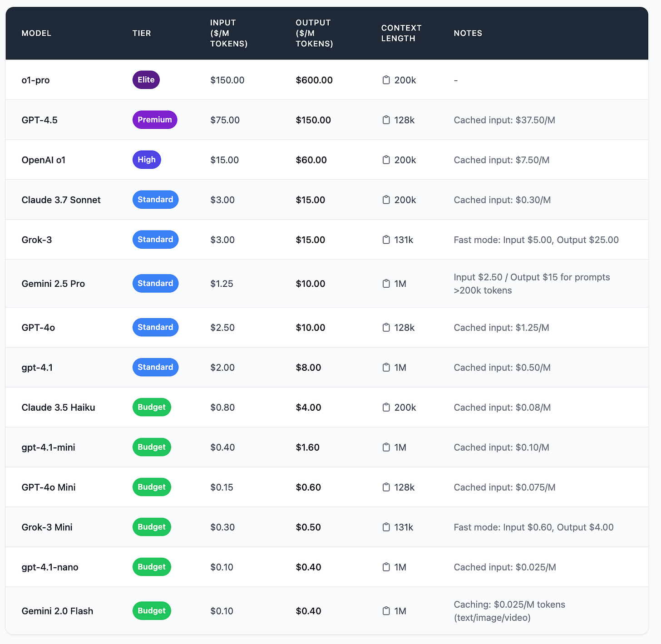Image resolution: width=661 pixels, height=644 pixels.
Task: Click the Caching: $0.025/M tokens note
Action: coord(509,611)
